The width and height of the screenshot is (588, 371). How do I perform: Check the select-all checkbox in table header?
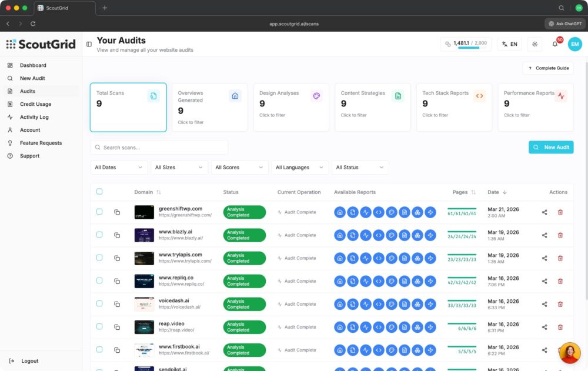coord(99,192)
